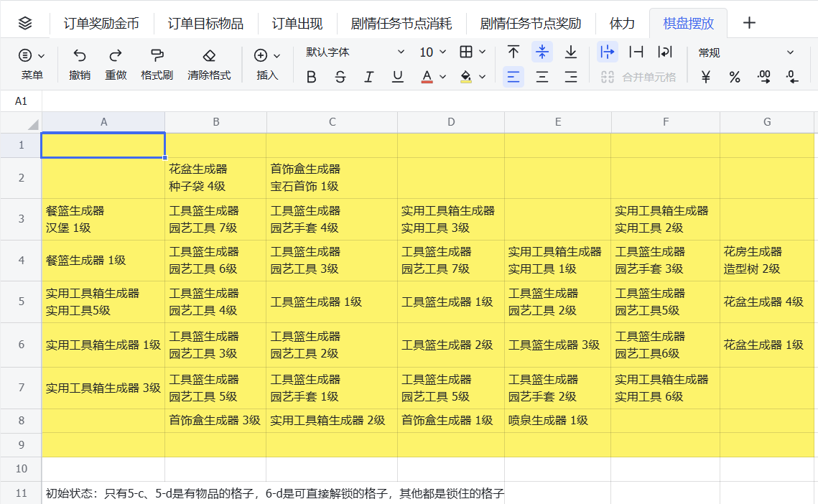Click the undo (撤销) icon
Image resolution: width=818 pixels, height=504 pixels.
[x=79, y=55]
